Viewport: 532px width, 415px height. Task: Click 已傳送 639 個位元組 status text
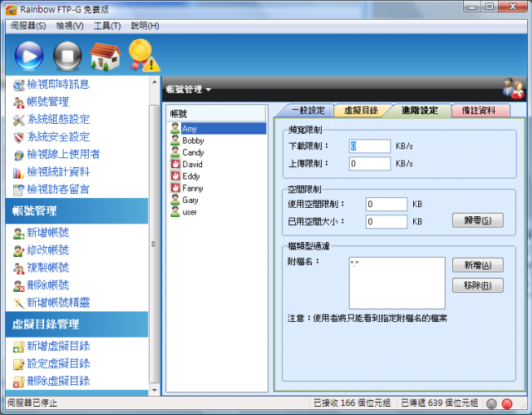[x=440, y=403]
